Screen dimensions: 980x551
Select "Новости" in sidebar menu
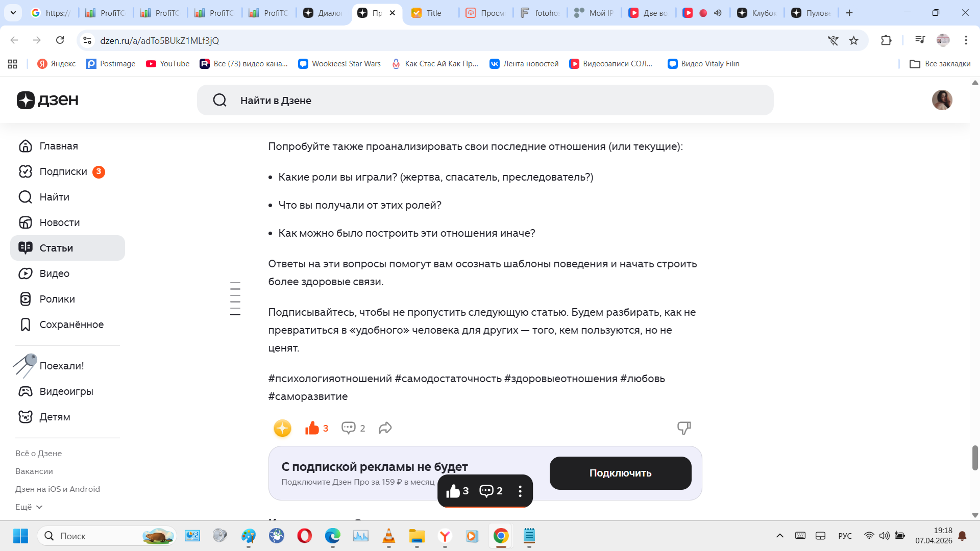pos(59,222)
